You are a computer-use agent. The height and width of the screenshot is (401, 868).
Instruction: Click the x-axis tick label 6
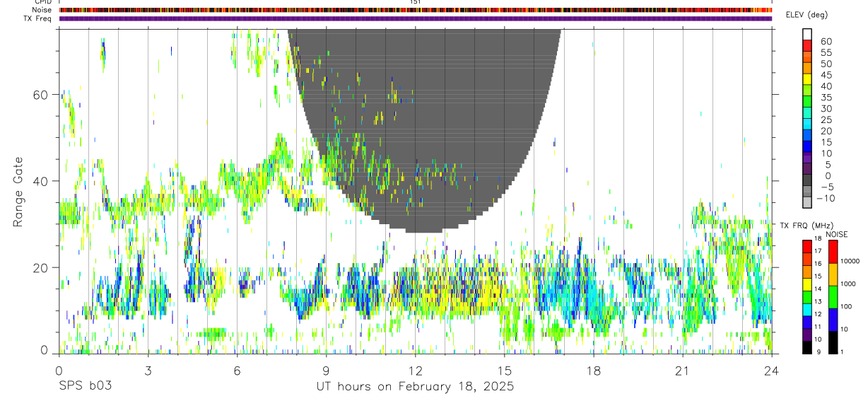click(x=237, y=370)
